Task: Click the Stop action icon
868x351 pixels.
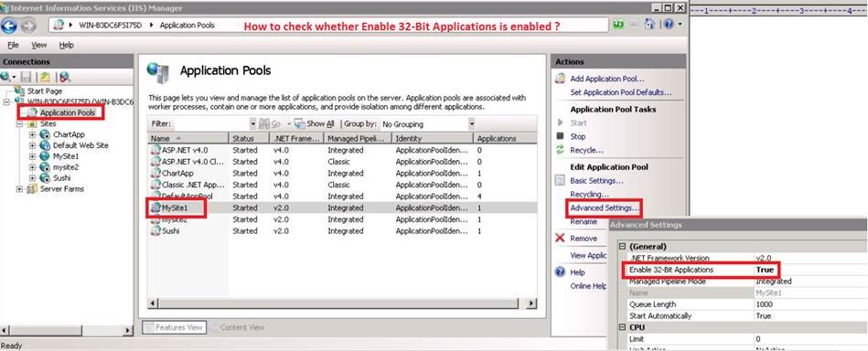Action: pos(560,136)
